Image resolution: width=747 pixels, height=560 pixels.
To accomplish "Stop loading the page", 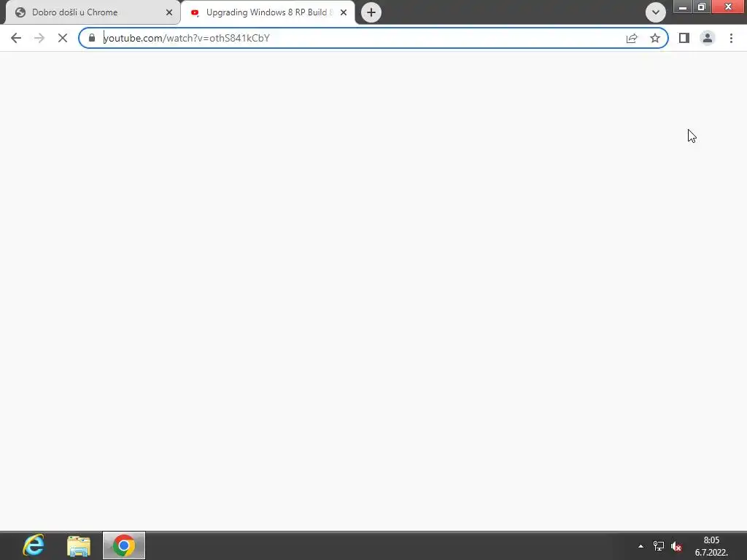I will 63,38.
